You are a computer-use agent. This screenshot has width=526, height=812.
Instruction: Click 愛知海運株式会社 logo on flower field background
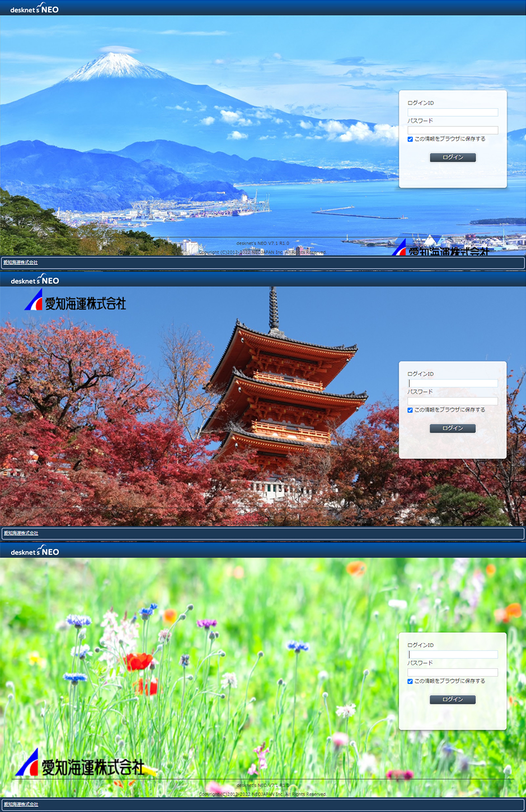point(80,765)
